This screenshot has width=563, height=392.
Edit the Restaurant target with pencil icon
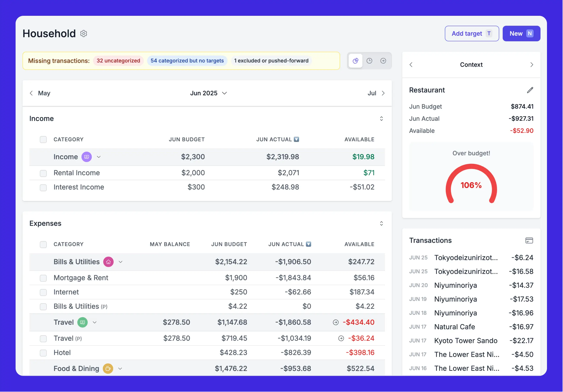530,90
